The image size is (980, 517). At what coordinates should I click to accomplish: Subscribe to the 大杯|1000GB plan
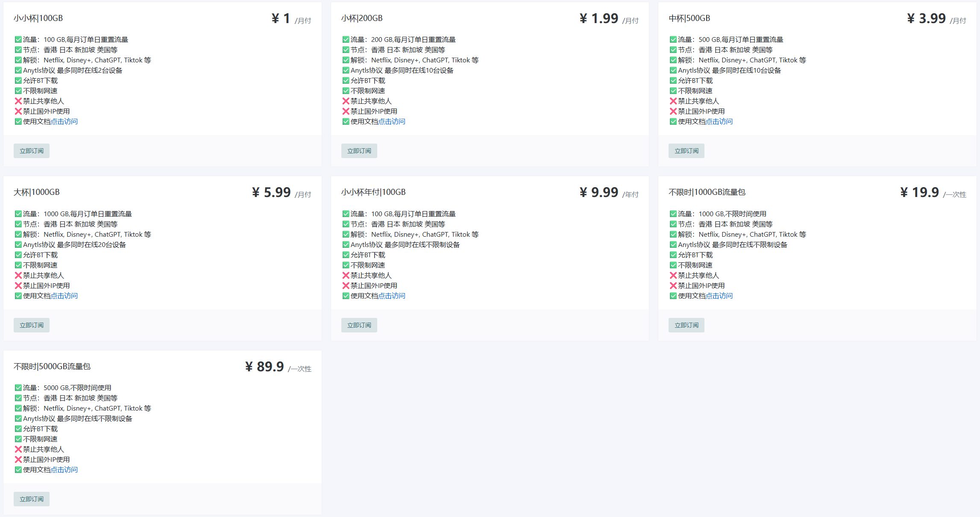(32, 325)
